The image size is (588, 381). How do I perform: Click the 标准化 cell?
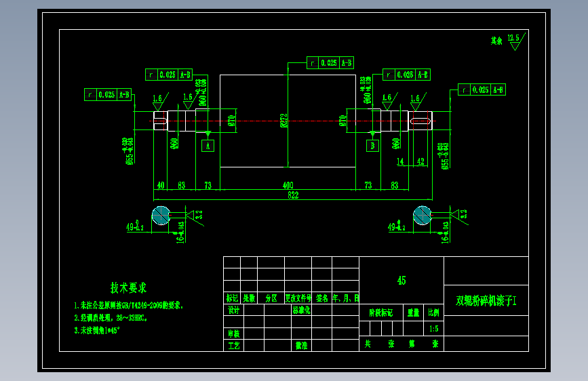pos(302,310)
